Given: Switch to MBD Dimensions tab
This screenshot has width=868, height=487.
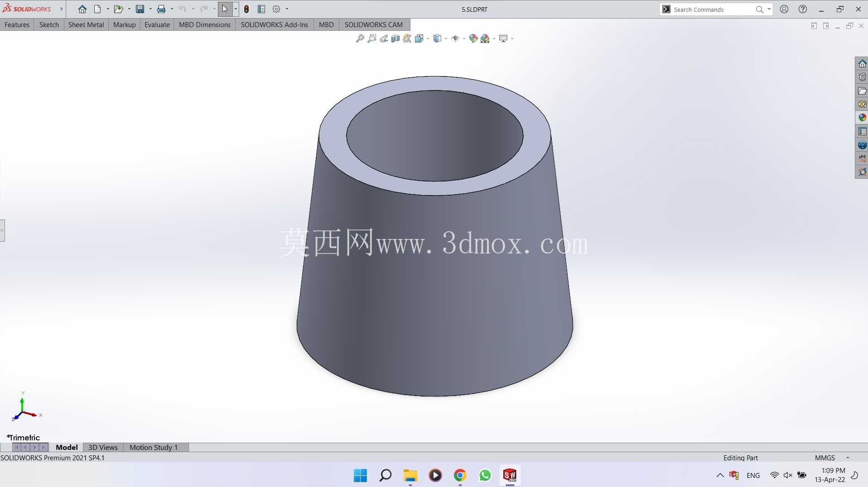Looking at the screenshot, I should click(205, 25).
